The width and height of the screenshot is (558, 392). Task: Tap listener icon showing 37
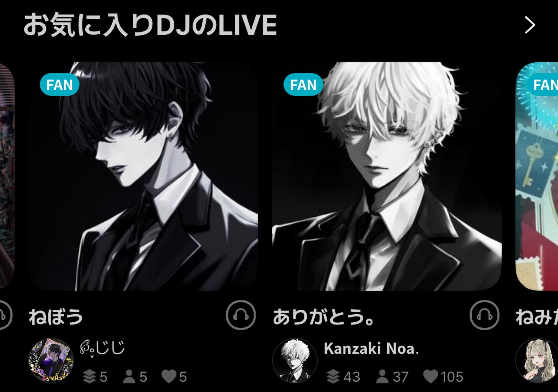pos(382,377)
